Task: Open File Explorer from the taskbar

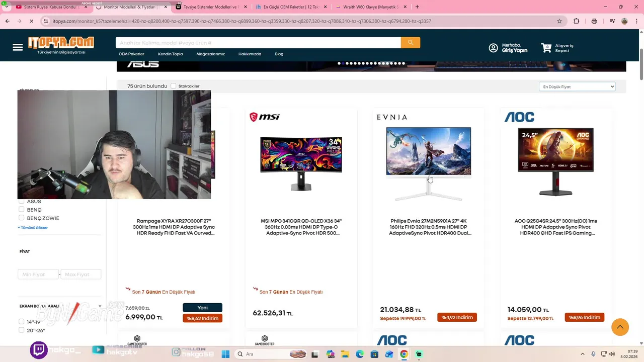Action: click(x=345, y=354)
